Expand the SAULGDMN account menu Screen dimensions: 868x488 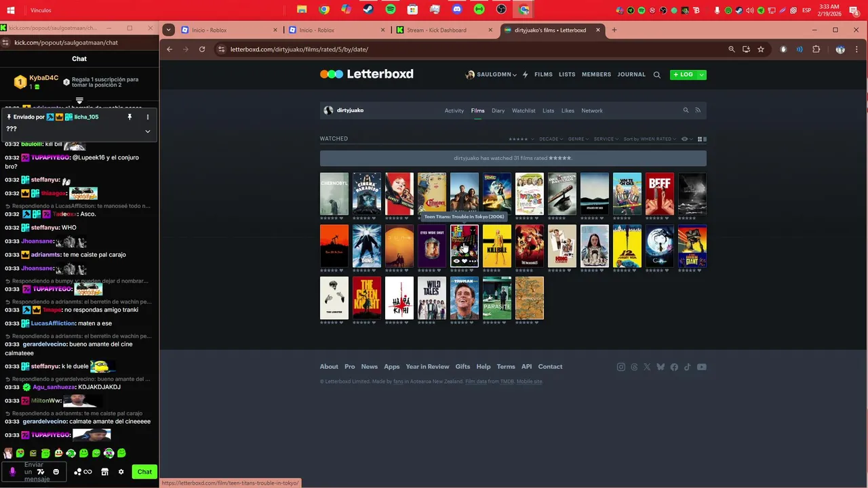point(491,75)
